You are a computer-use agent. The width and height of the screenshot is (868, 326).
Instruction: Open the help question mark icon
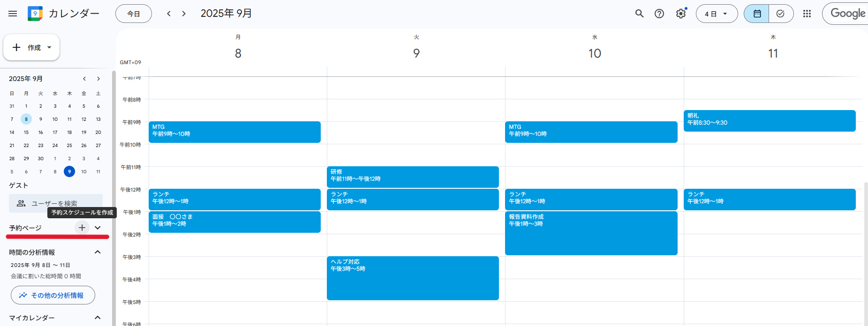pos(659,14)
